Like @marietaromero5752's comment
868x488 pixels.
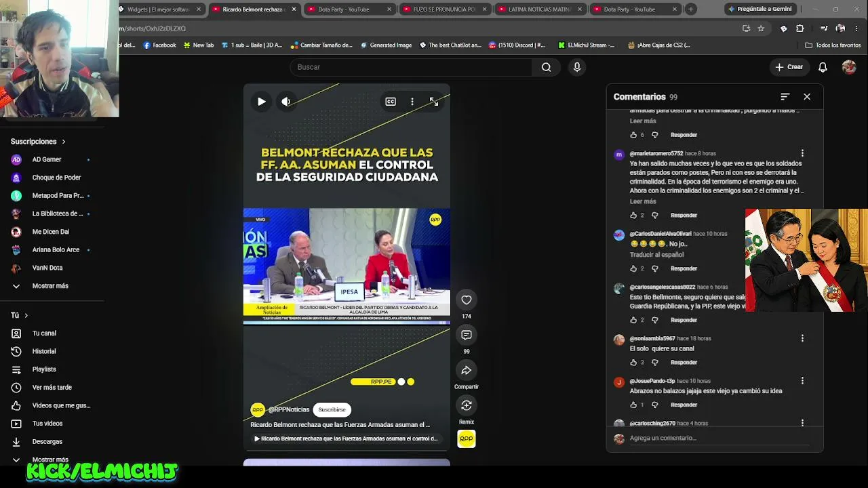[x=634, y=216]
